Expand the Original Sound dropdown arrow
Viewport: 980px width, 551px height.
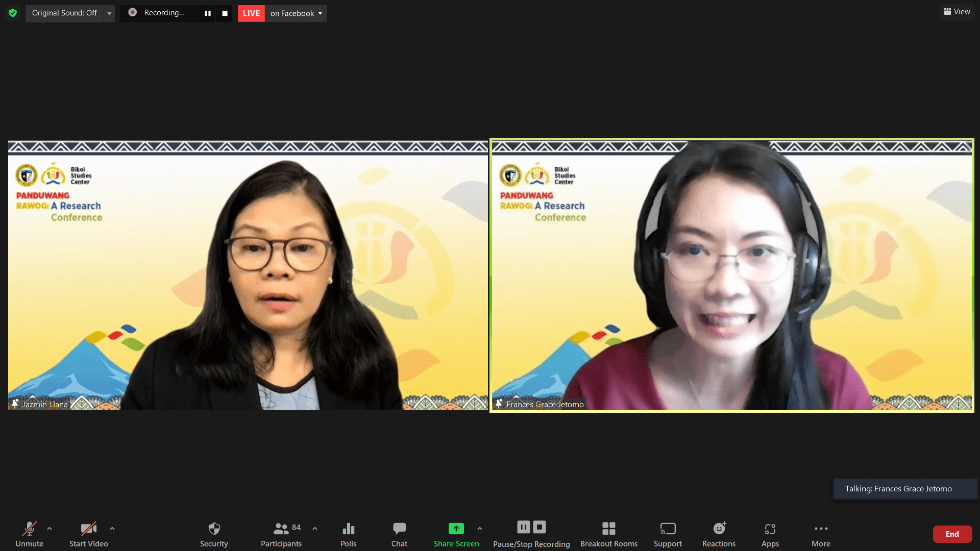pyautogui.click(x=109, y=13)
